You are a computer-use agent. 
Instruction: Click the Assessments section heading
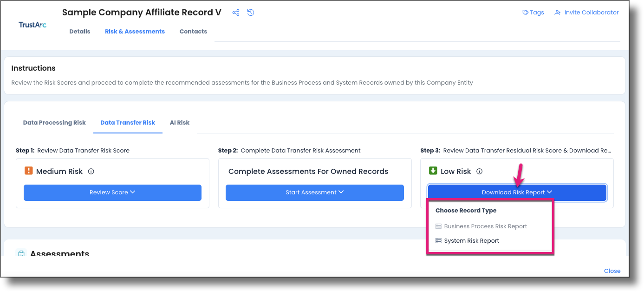click(x=59, y=253)
